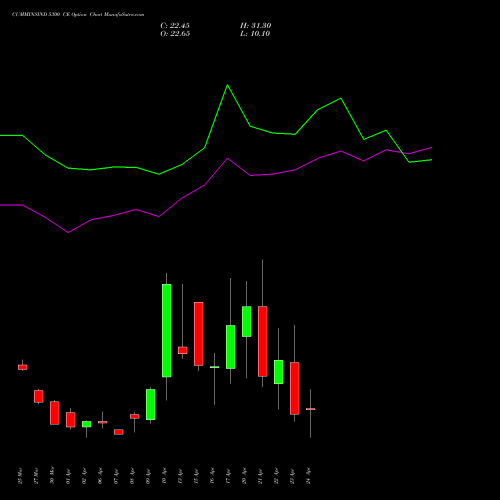Click the 21 Apr date axis label
The image size is (500, 500).
point(260,476)
